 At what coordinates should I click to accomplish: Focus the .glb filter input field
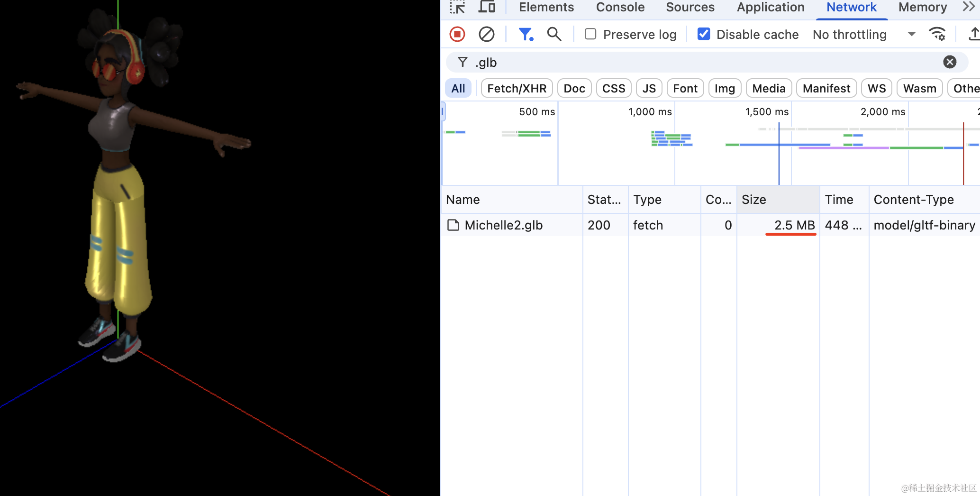706,62
